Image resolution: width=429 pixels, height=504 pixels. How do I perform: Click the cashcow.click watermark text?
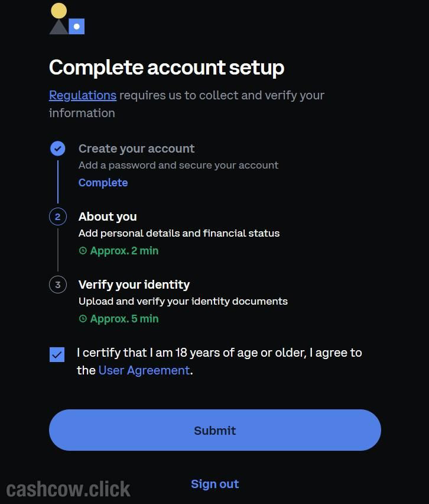pos(69,489)
